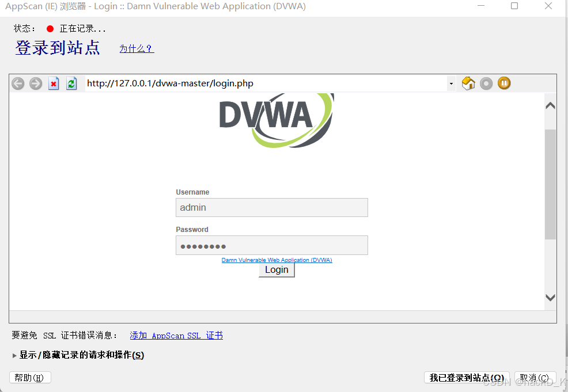This screenshot has width=568, height=392.
Task: Click 我已登录到站点(O) button
Action: pos(467,378)
